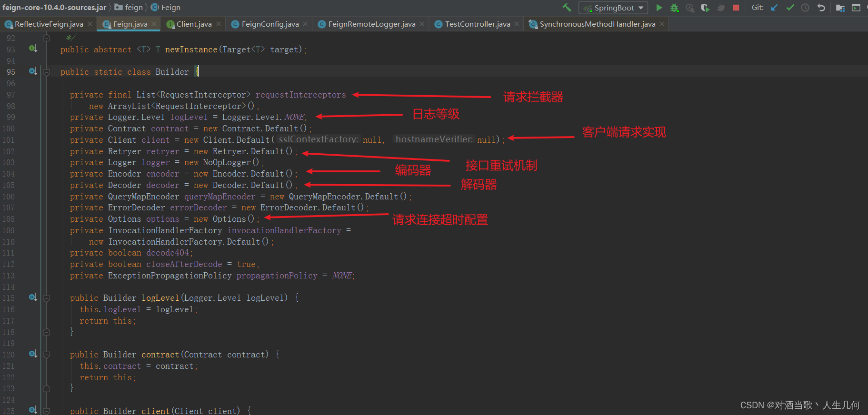Image resolution: width=868 pixels, height=415 pixels.
Task: Close the FeignConfig.java tab
Action: click(x=305, y=24)
